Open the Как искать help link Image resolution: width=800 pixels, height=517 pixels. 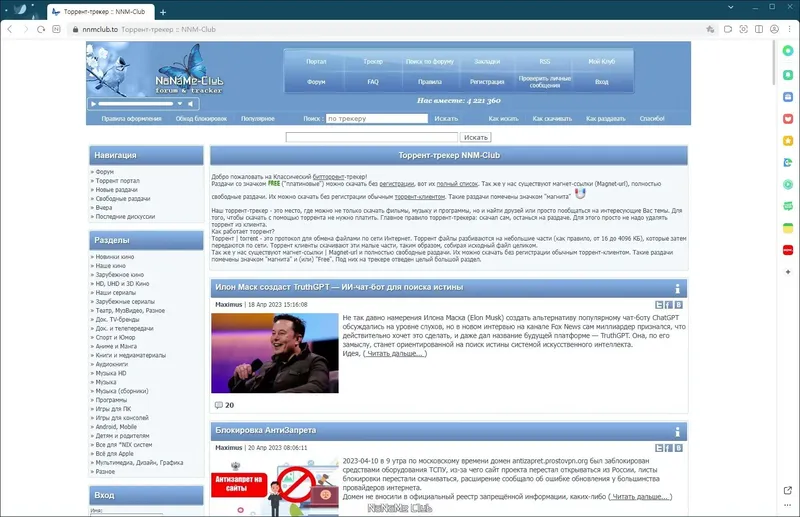coord(503,118)
